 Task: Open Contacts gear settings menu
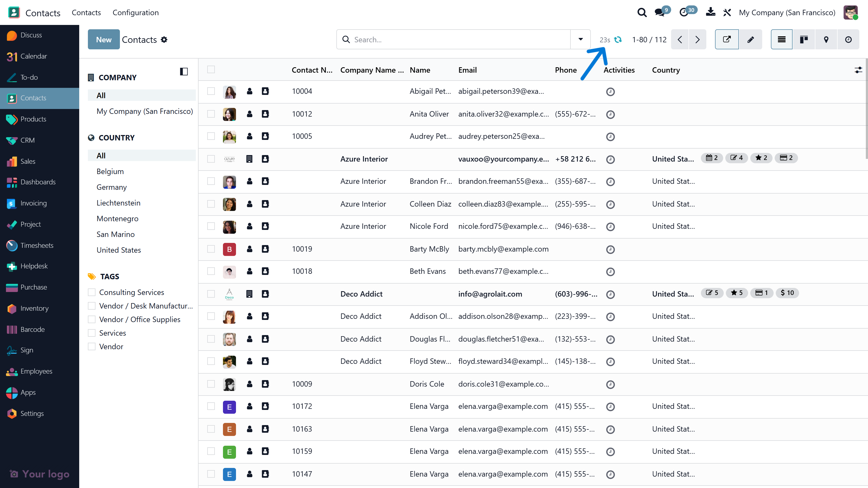164,39
